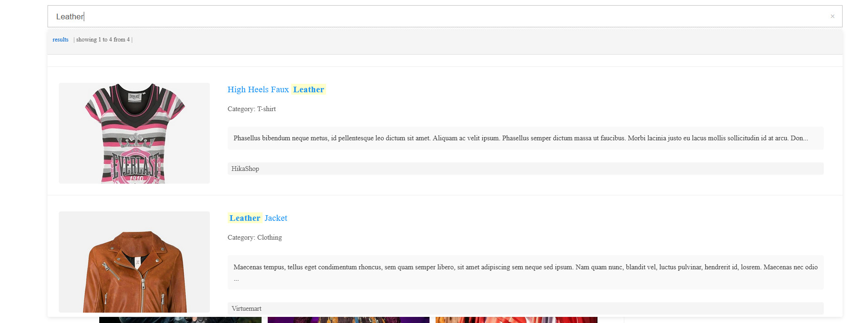Screen dimensions: 868x323
Task: Click the highlighted Leather word in High Heels title
Action: click(x=309, y=89)
